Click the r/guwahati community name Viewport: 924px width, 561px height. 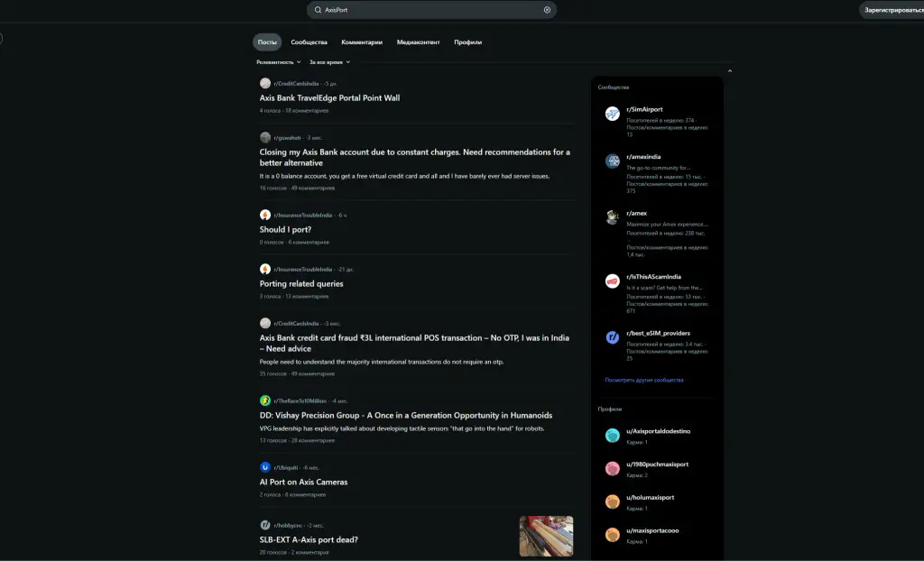click(x=287, y=138)
